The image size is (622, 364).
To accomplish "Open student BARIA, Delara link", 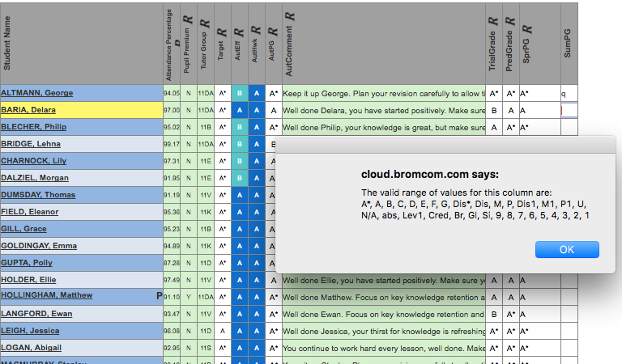I will [28, 110].
